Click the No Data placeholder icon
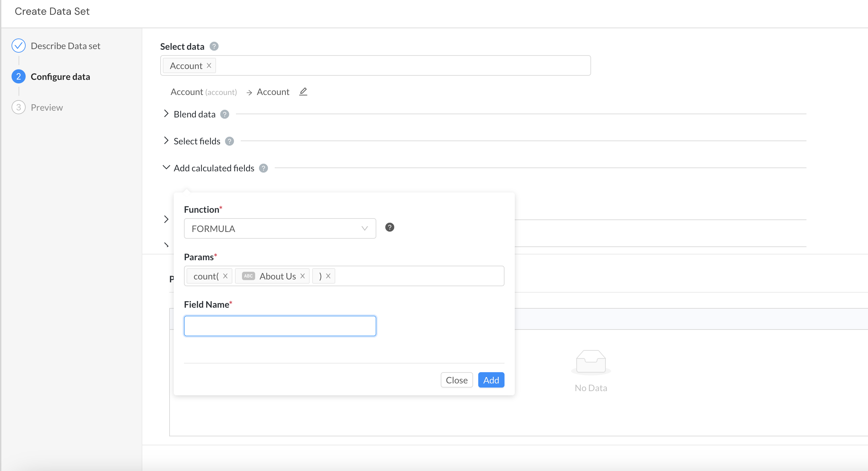Image resolution: width=868 pixels, height=471 pixels. (x=591, y=362)
